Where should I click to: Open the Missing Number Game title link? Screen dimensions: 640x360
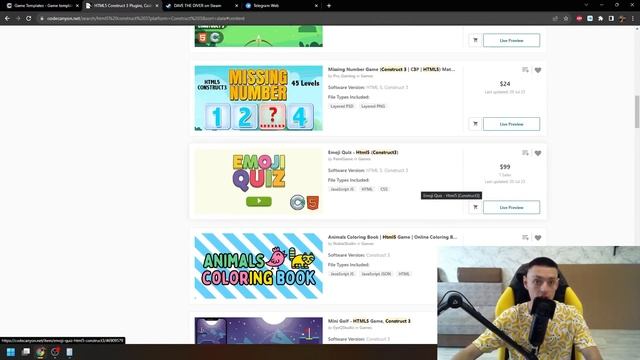pos(391,69)
